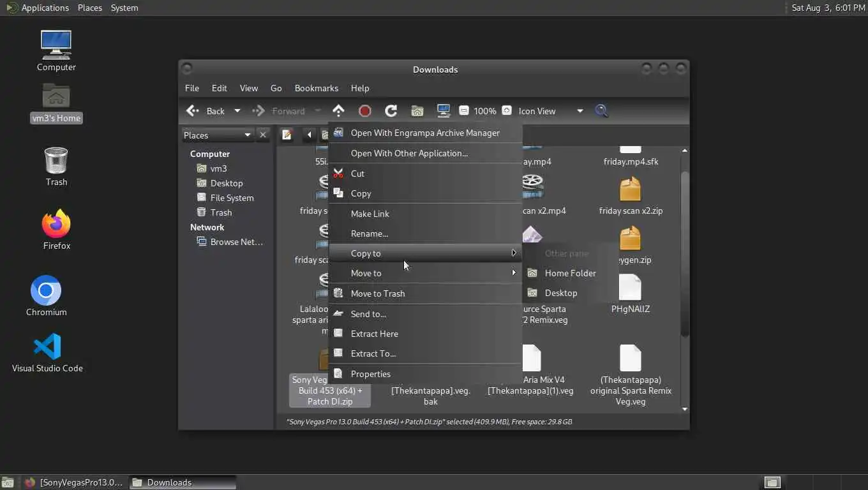
Task: Open the Go menu
Action: coord(276,88)
